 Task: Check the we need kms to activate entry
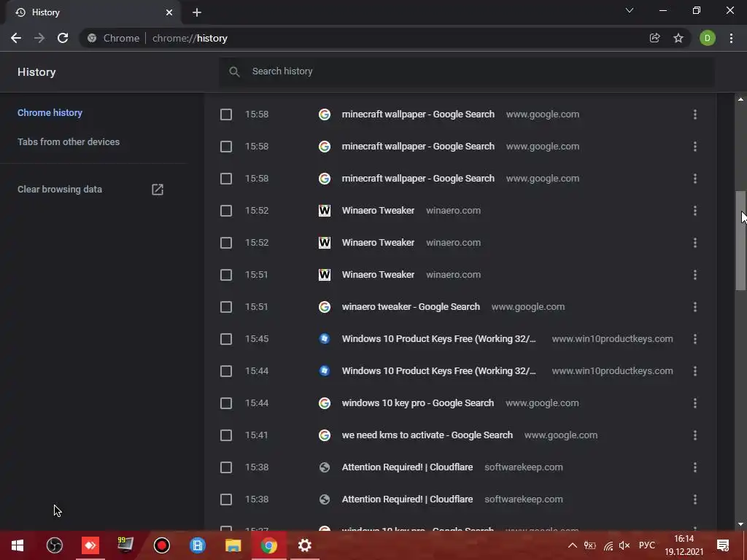(x=226, y=435)
